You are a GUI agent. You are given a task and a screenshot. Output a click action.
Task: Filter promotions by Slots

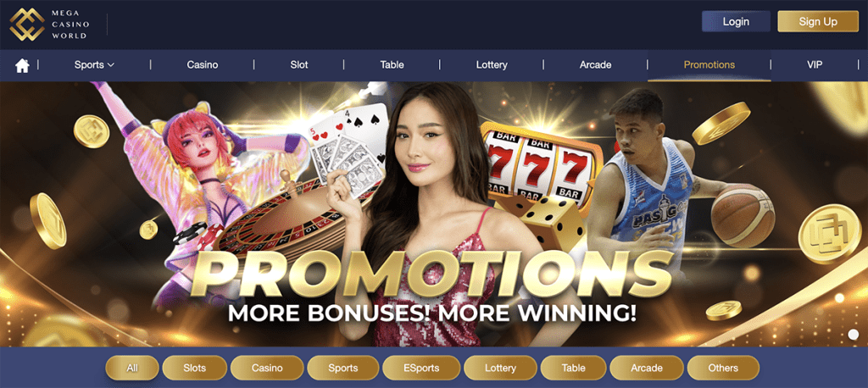[194, 368]
